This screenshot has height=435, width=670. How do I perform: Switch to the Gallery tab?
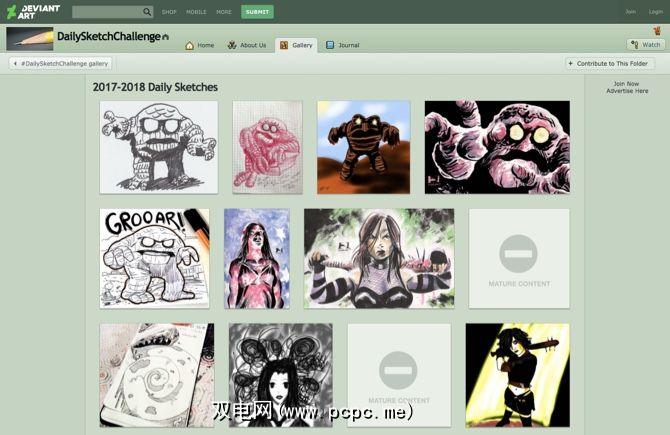pos(296,45)
